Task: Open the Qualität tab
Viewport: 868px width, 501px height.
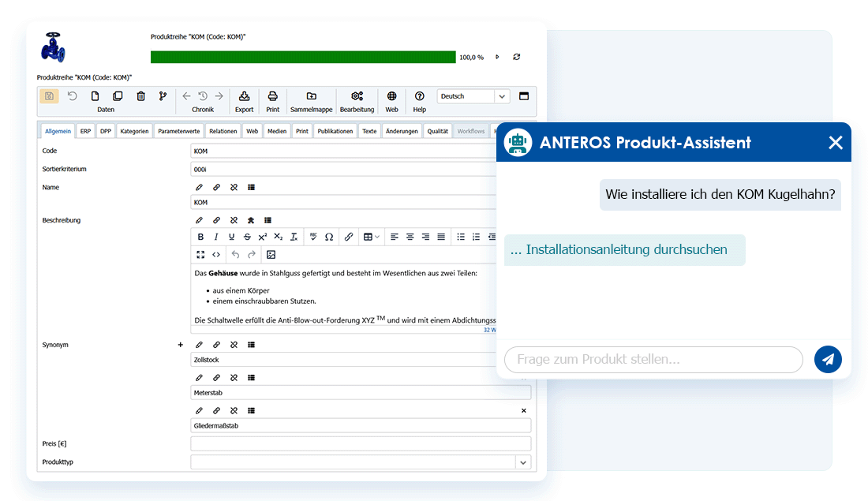Action: pyautogui.click(x=437, y=131)
